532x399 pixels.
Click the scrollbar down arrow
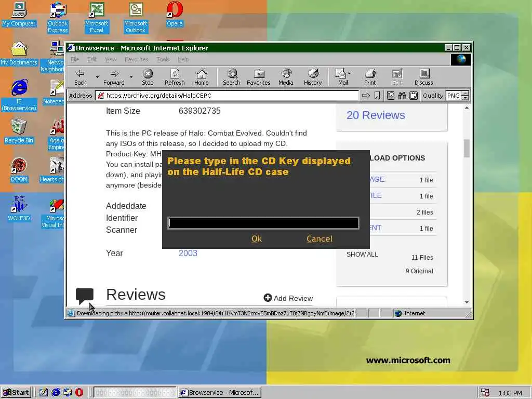click(467, 302)
